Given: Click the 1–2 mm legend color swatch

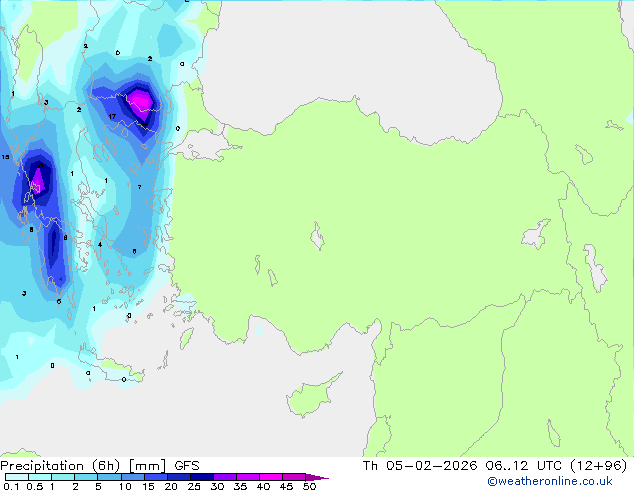Looking at the screenshot, I should 63,477.
